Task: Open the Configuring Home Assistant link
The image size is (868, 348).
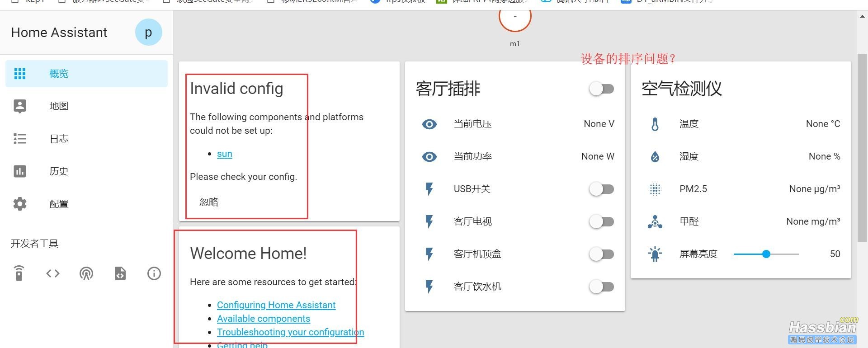Action: (276, 305)
